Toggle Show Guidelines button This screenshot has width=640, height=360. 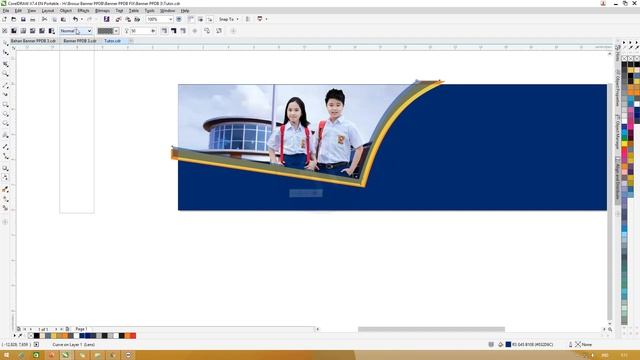click(x=209, y=19)
